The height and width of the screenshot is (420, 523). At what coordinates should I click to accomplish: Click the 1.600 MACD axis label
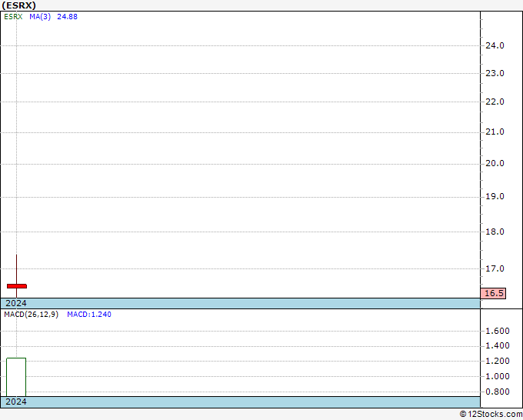tap(498, 331)
